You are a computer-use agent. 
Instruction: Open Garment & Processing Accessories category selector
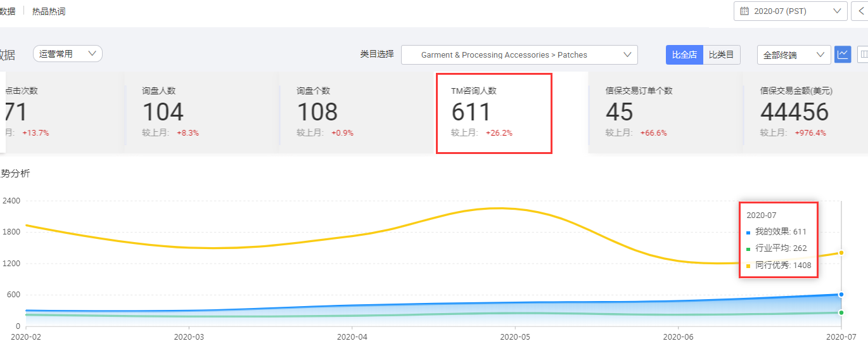[519, 55]
